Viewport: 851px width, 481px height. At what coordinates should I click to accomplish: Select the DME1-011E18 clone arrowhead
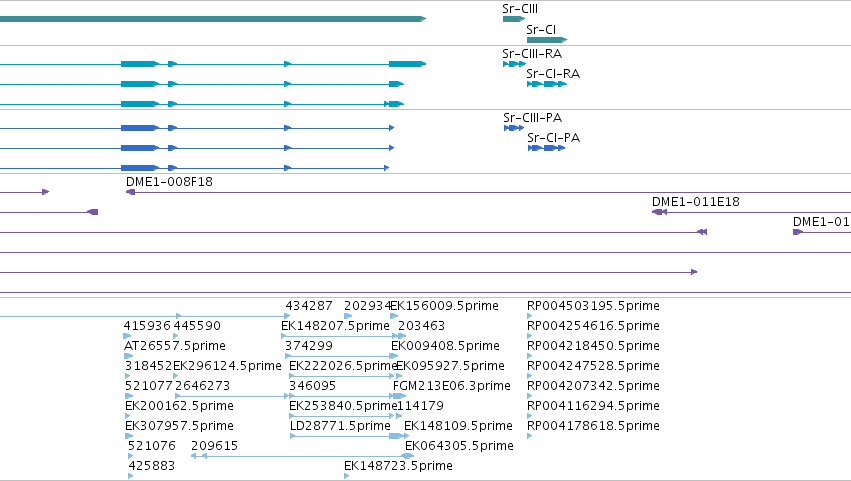tap(659, 212)
